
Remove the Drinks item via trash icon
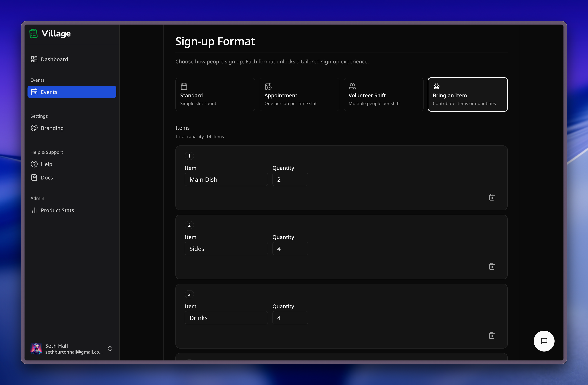coord(491,336)
